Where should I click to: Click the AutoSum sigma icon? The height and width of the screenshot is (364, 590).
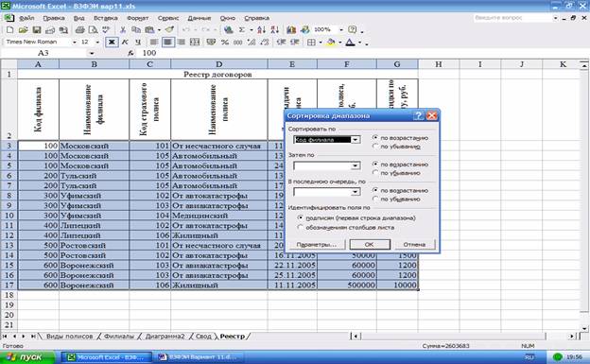[241, 29]
